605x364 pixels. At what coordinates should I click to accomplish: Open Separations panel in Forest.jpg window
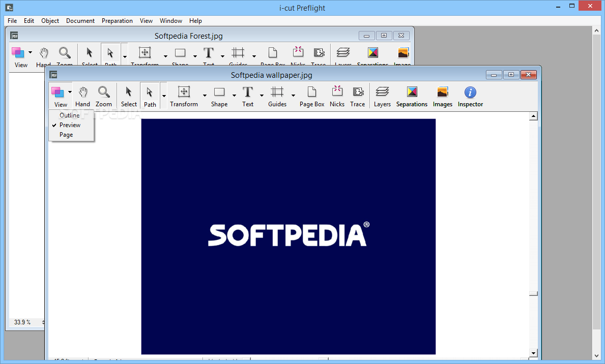[x=373, y=56]
